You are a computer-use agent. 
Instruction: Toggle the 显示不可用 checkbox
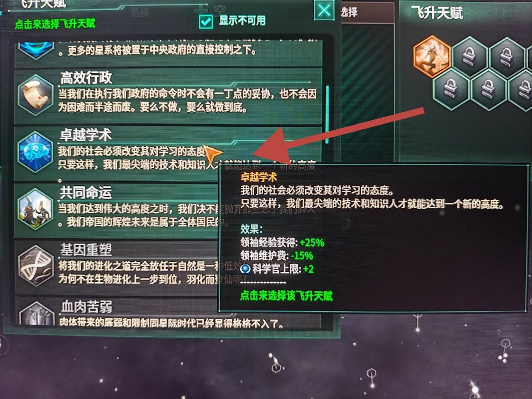206,21
